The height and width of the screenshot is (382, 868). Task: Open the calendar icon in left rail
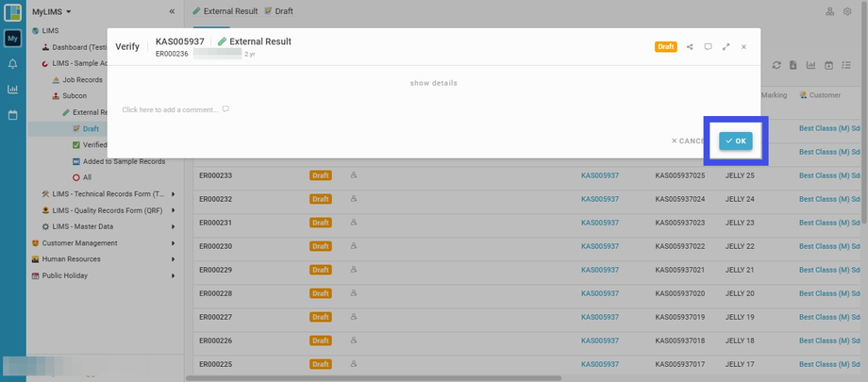click(x=12, y=115)
